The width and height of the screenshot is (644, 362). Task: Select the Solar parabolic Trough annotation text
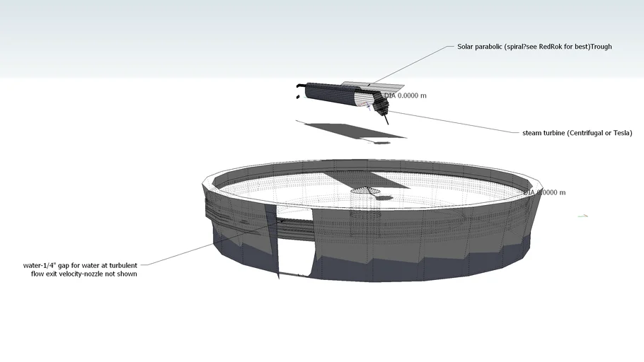click(x=534, y=47)
